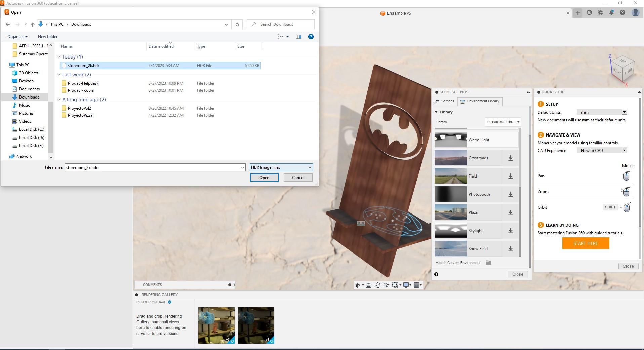The height and width of the screenshot is (350, 644).
Task: Click New folder button
Action: (x=48, y=37)
